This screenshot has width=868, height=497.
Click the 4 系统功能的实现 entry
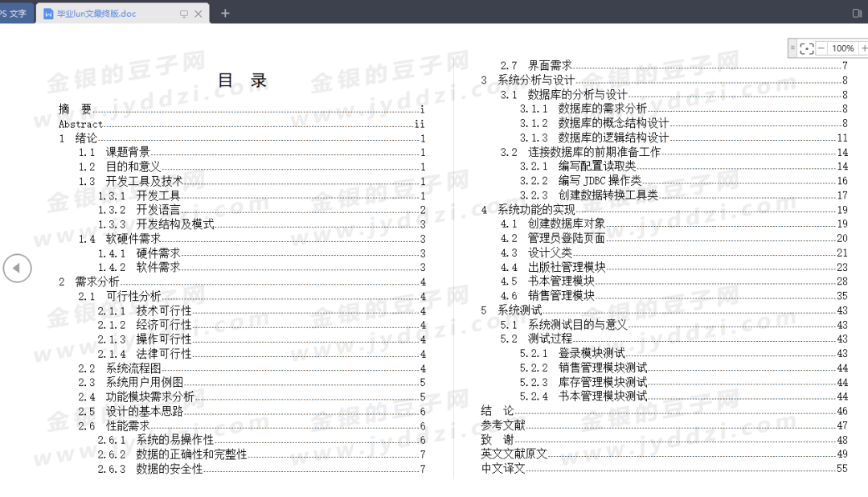pyautogui.click(x=665, y=209)
